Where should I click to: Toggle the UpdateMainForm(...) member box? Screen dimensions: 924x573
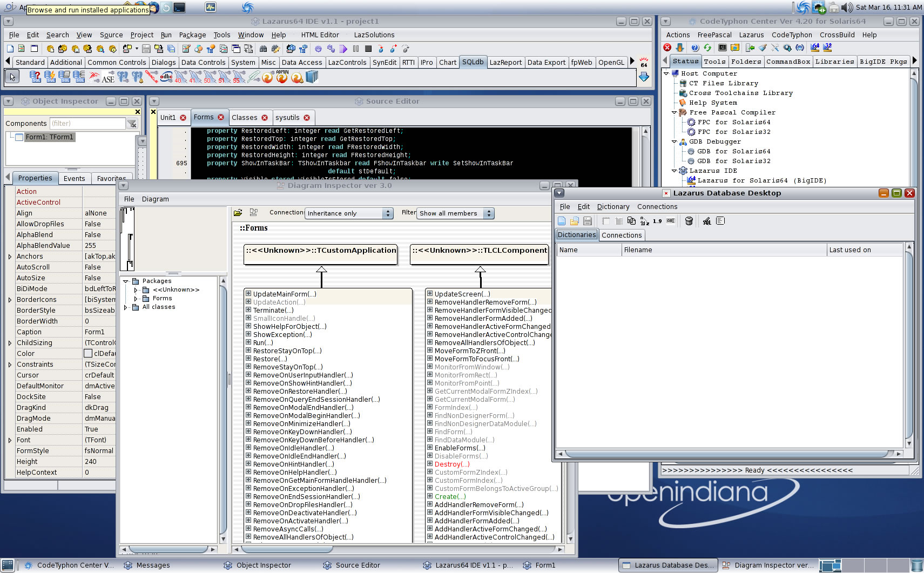(248, 294)
